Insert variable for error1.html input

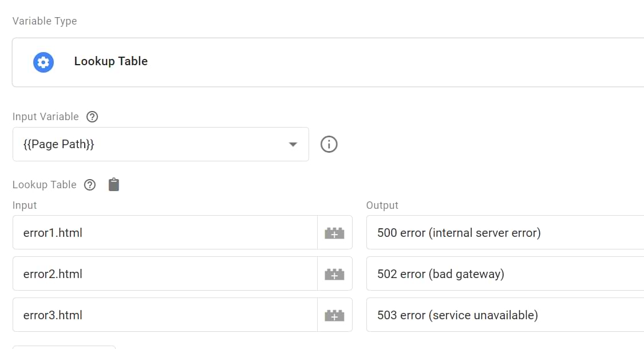coord(334,233)
